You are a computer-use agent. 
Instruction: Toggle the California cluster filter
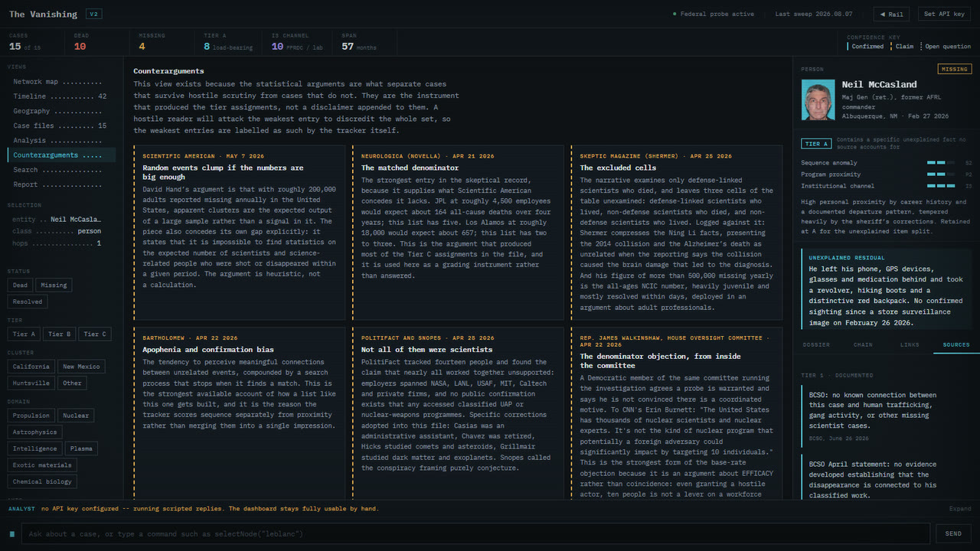coord(31,367)
